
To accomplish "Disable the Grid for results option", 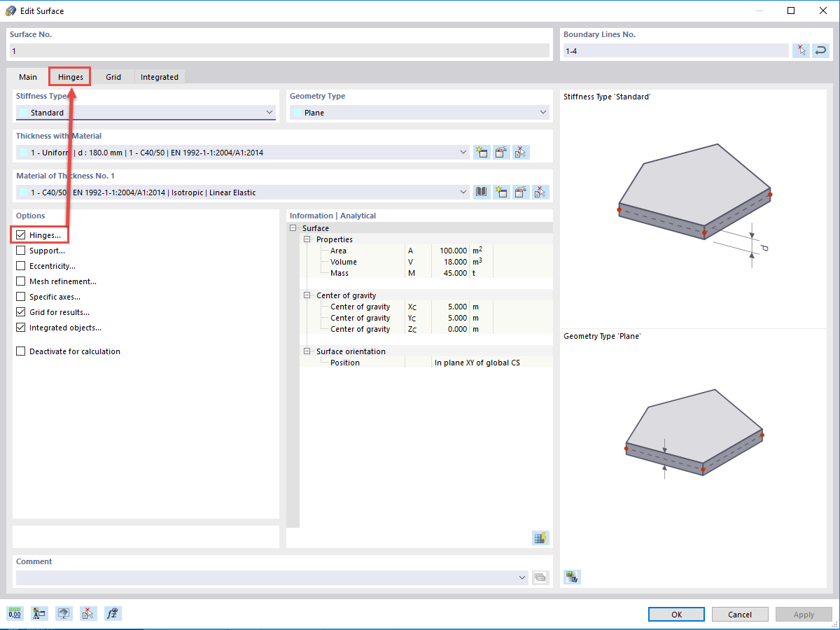I will [x=20, y=311].
